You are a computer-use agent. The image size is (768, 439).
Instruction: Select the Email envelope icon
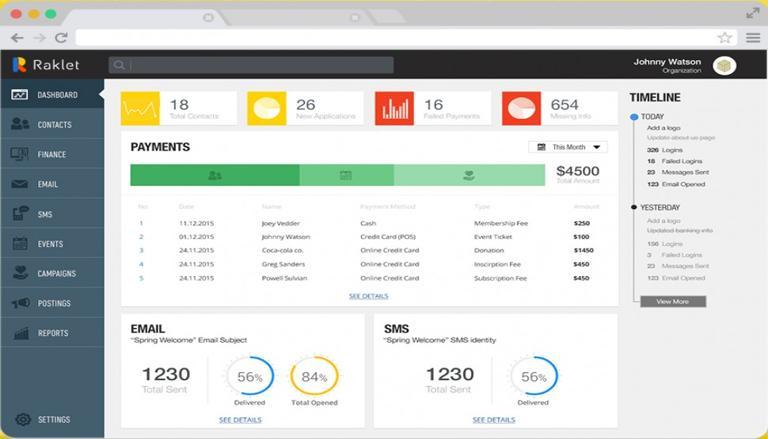[x=20, y=184]
